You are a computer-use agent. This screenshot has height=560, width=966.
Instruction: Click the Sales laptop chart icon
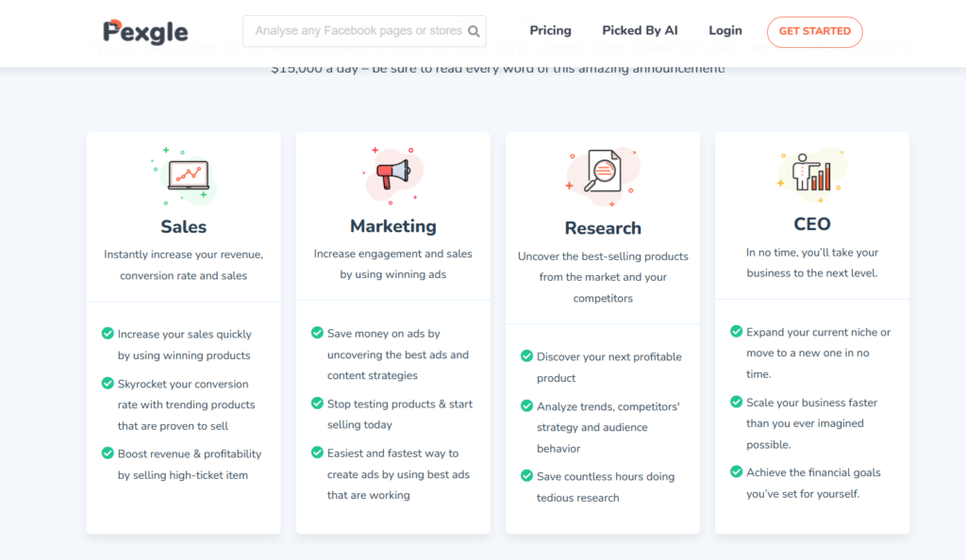(x=187, y=175)
